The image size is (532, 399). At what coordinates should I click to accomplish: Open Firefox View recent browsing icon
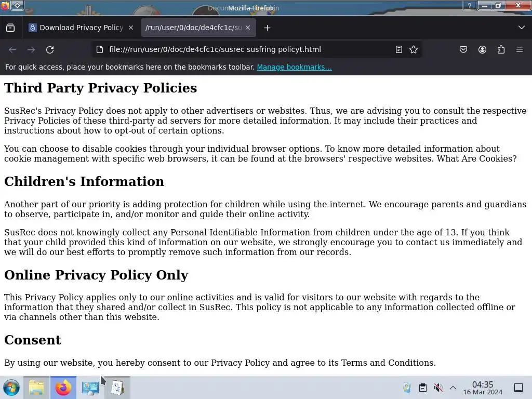pos(10,28)
